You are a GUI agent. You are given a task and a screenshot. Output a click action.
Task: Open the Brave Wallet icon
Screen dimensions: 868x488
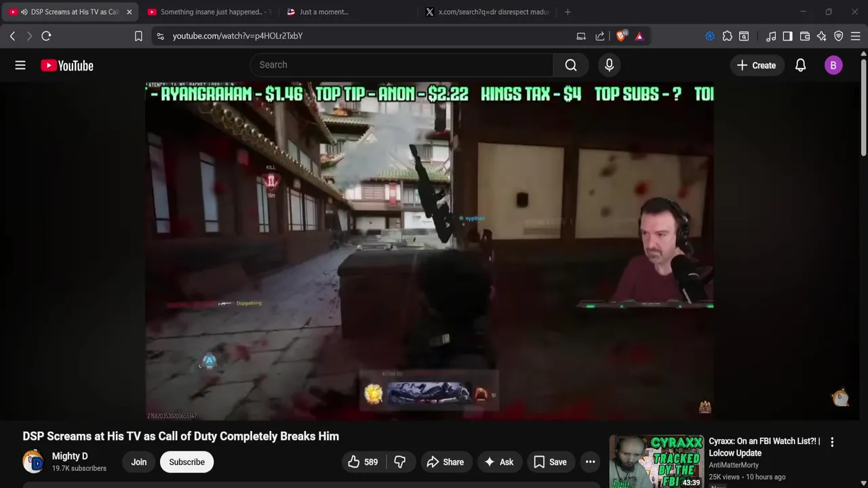click(805, 36)
